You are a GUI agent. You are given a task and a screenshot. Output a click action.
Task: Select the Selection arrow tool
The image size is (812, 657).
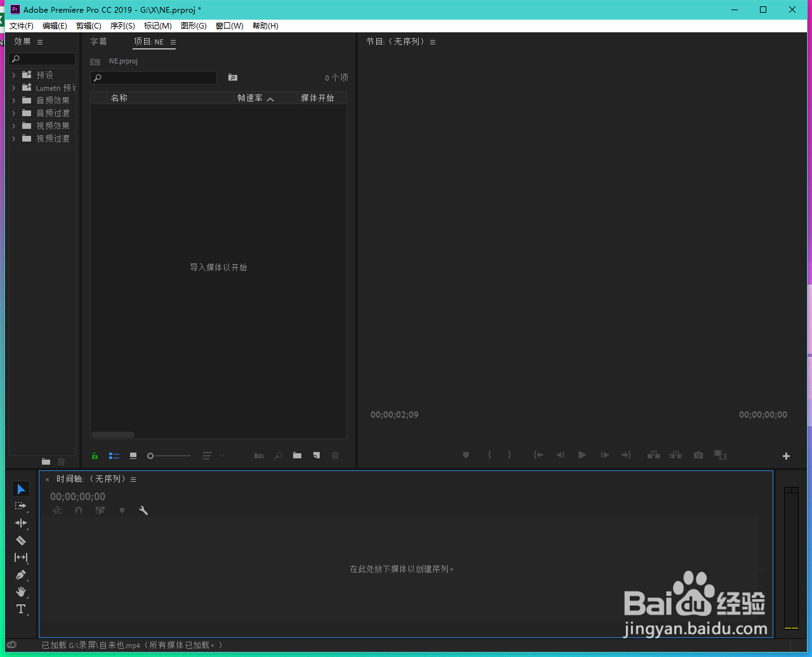pos(21,489)
